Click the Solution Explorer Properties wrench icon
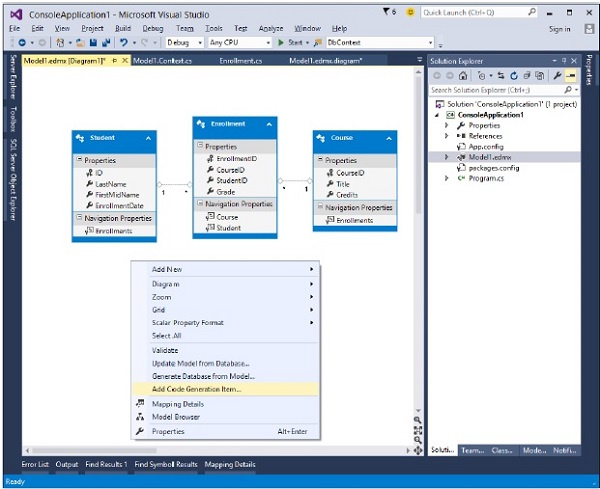The height and width of the screenshot is (489, 600). pos(557,76)
